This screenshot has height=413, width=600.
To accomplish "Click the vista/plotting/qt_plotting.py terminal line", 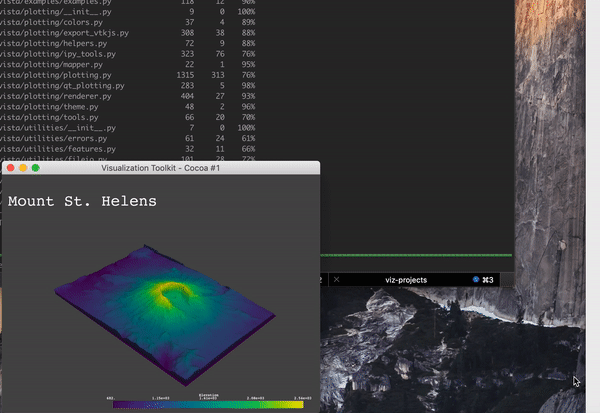I will pos(127,86).
